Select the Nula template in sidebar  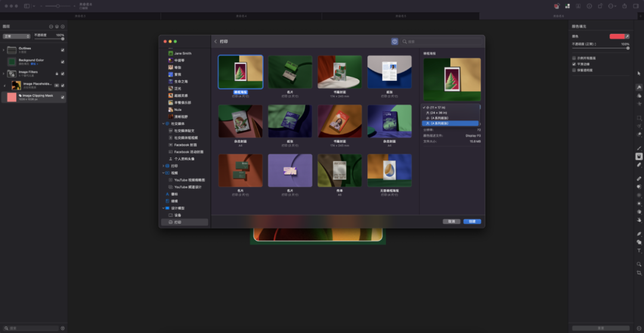point(178,110)
